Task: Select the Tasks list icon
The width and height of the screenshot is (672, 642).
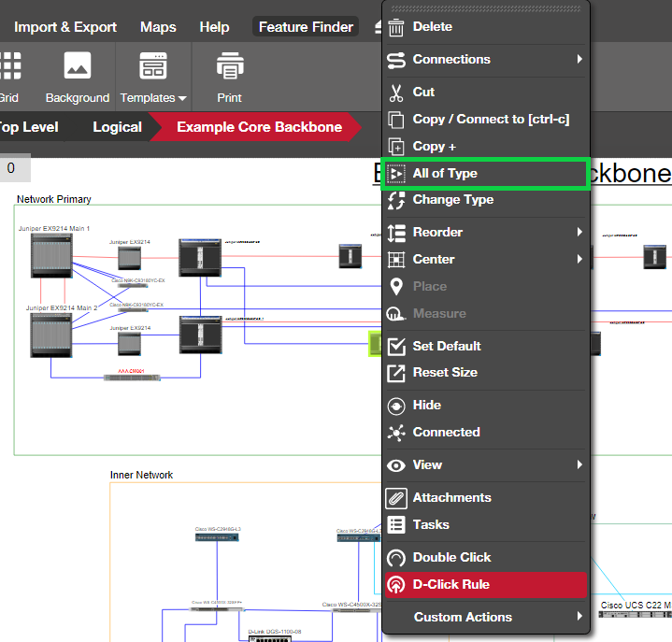Action: tap(396, 525)
